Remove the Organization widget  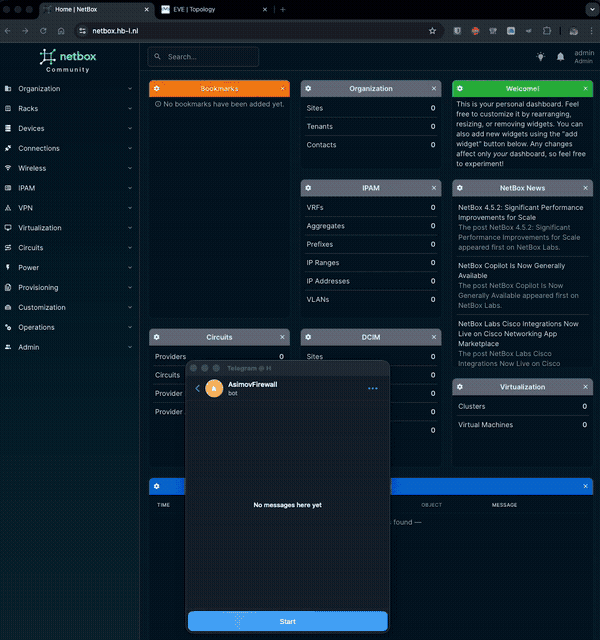434,89
